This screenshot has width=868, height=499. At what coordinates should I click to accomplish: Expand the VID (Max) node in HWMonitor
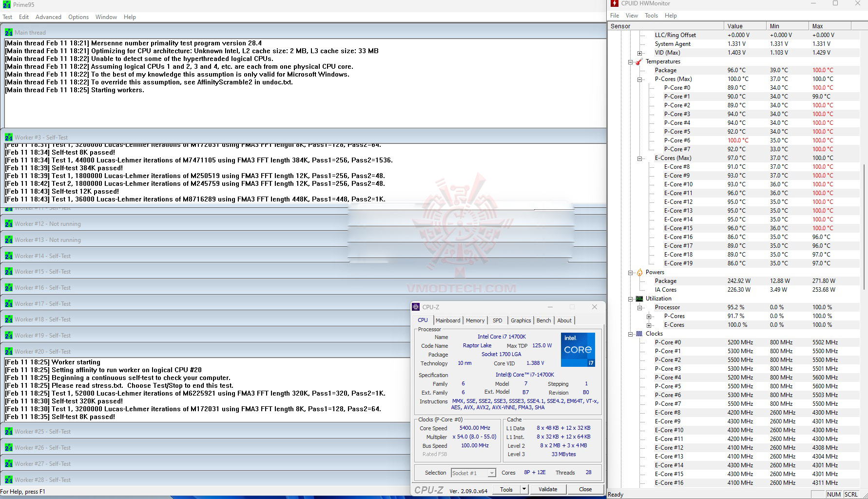pyautogui.click(x=640, y=53)
